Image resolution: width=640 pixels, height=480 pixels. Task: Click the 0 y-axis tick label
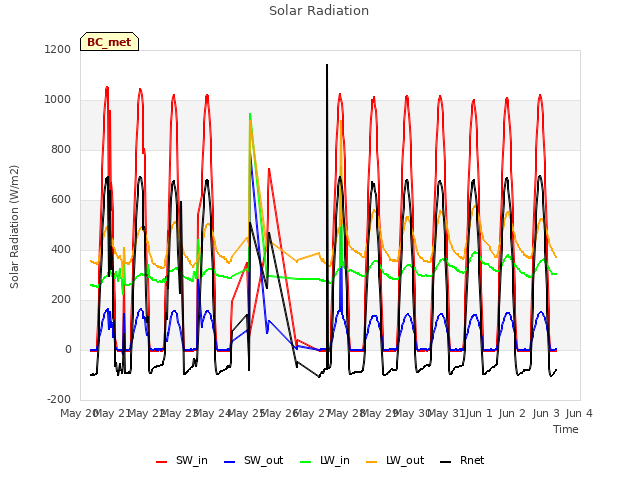(x=68, y=350)
